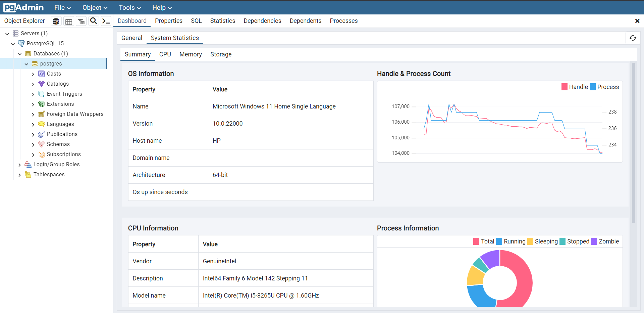Expand the Extensions tree node
Viewport: 644px width, 313px height.
pos(33,104)
